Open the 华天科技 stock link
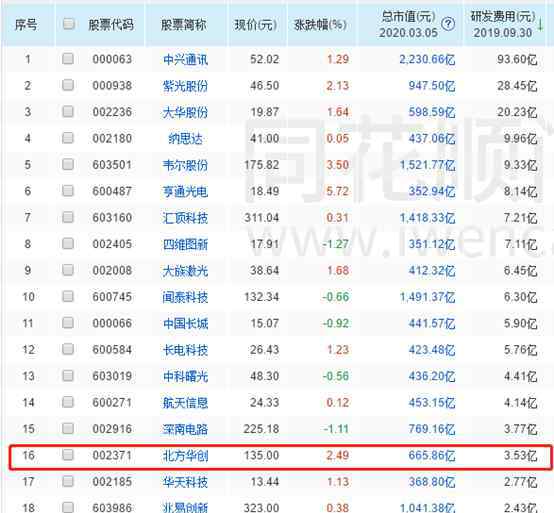Viewport: 554px width, 513px height. pyautogui.click(x=185, y=482)
